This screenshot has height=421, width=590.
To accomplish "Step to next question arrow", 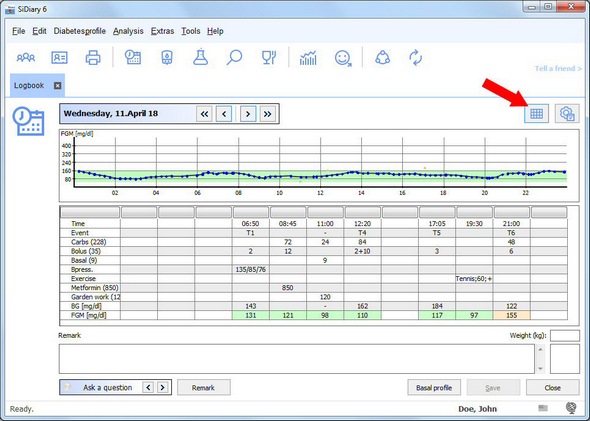I will point(163,387).
